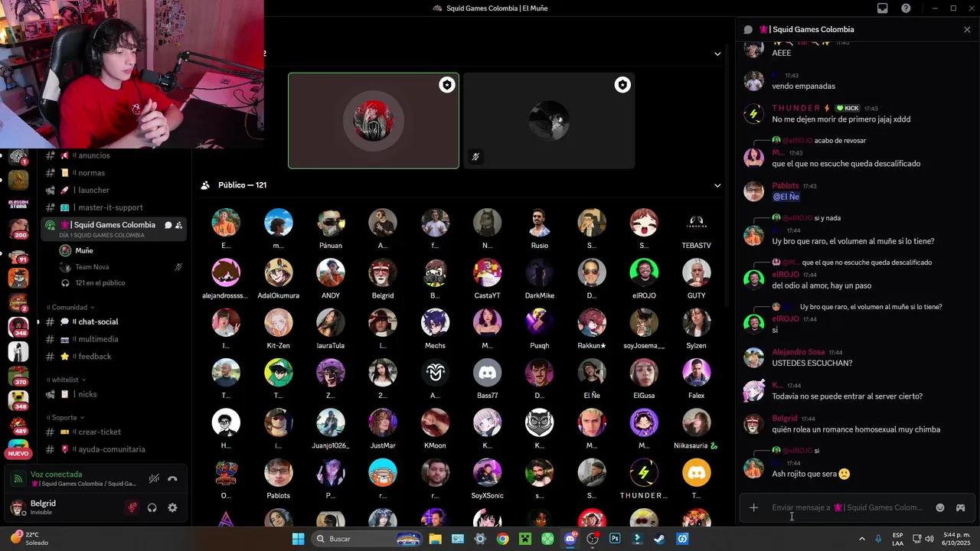Collapse the Comunidad category
980x551 pixels.
pos(71,307)
